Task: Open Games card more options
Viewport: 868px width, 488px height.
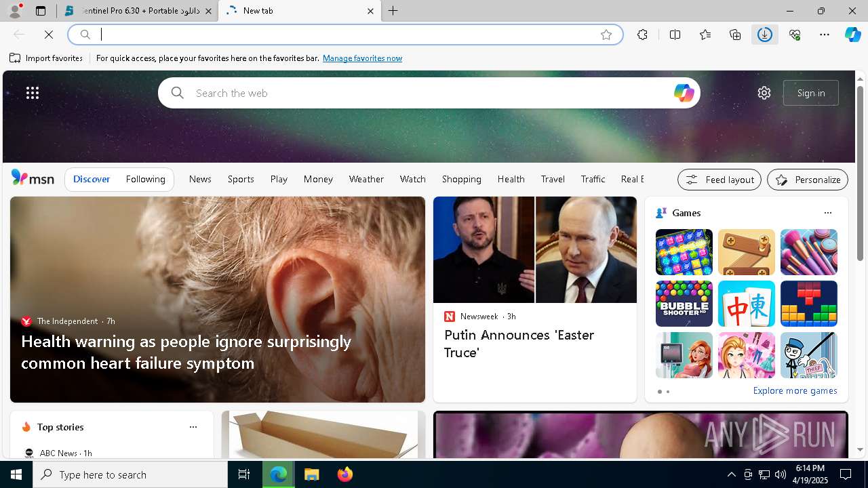Action: 827,213
